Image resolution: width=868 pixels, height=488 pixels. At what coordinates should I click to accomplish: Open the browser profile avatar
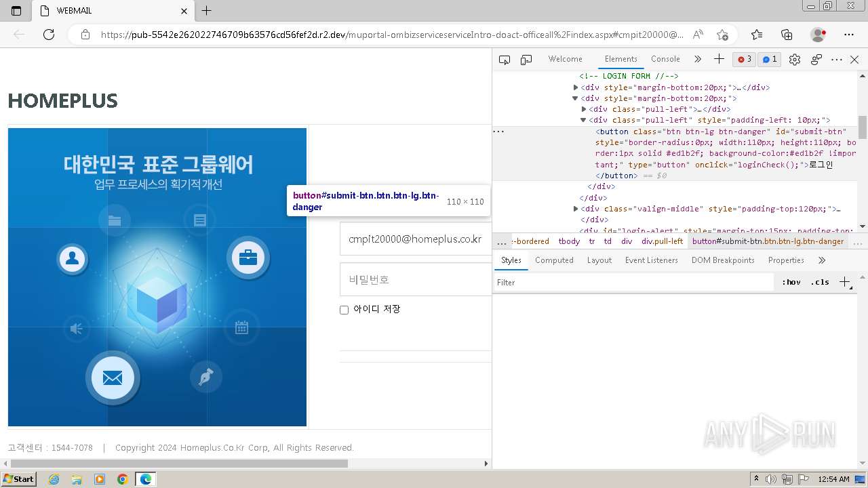tap(818, 35)
